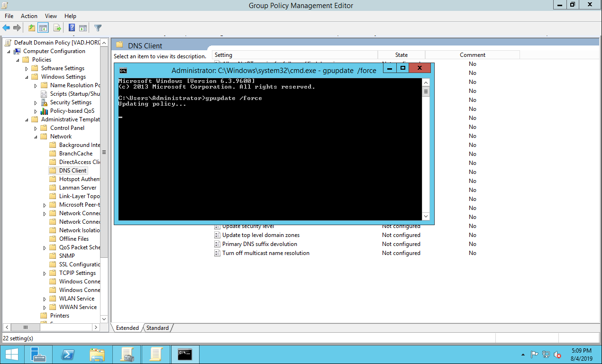The height and width of the screenshot is (364, 602).
Task: Open Server Manager from the taskbar
Action: [x=38, y=355]
